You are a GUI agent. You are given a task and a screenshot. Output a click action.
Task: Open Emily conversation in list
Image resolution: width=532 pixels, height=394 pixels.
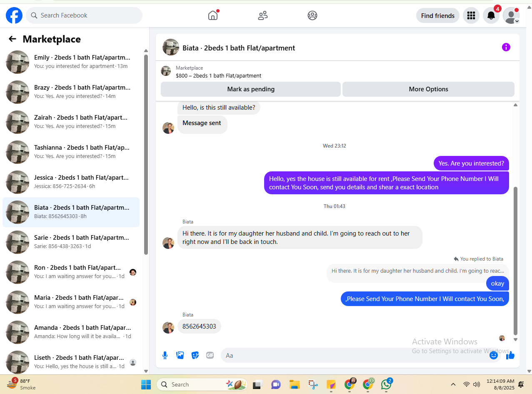(x=71, y=62)
